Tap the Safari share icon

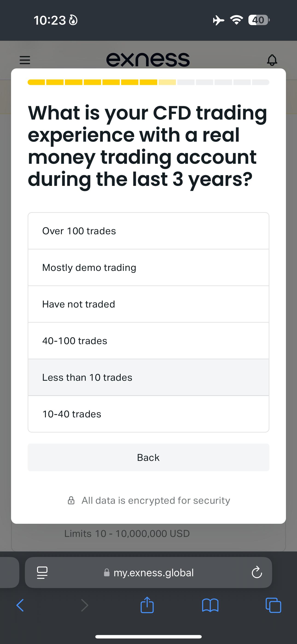coord(147,605)
